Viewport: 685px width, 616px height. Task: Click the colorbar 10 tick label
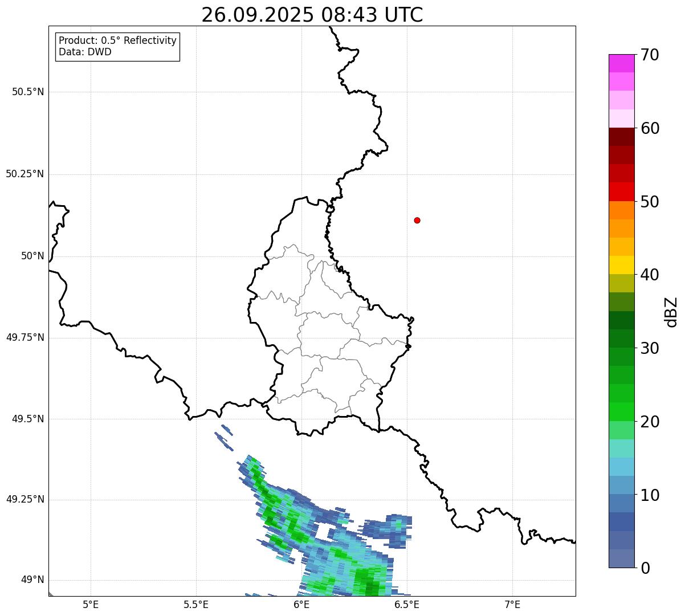(650, 495)
